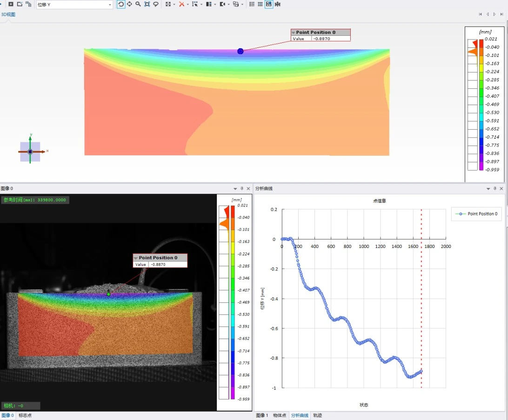Open the 位移 Y variable dropdown
Screen dimensions: 508x420
coord(110,5)
